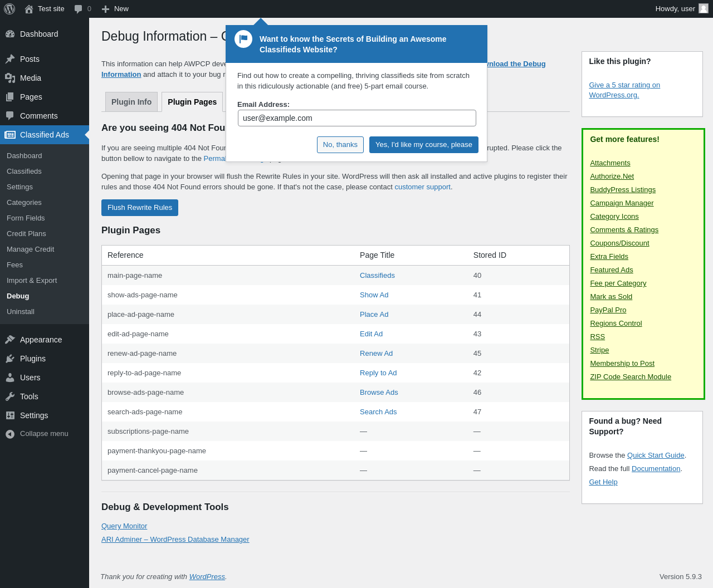Click the Appearance paintbrush icon
Viewport: 713px width, 588px height.
(10, 340)
